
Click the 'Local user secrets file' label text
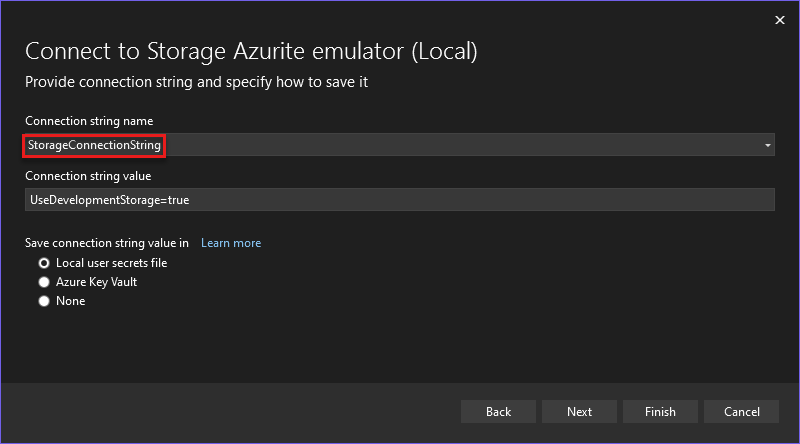click(111, 263)
